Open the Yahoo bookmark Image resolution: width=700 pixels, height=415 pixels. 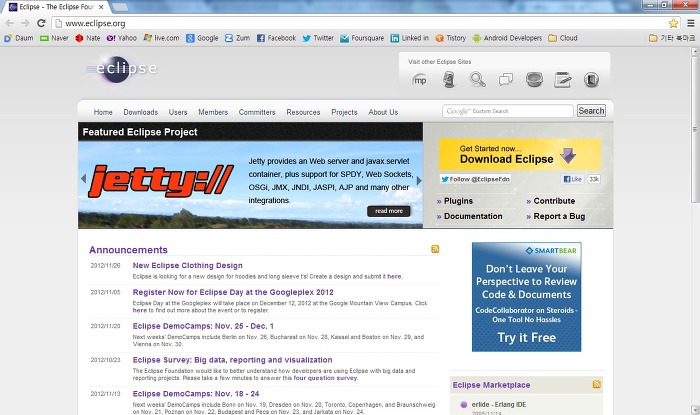click(121, 38)
